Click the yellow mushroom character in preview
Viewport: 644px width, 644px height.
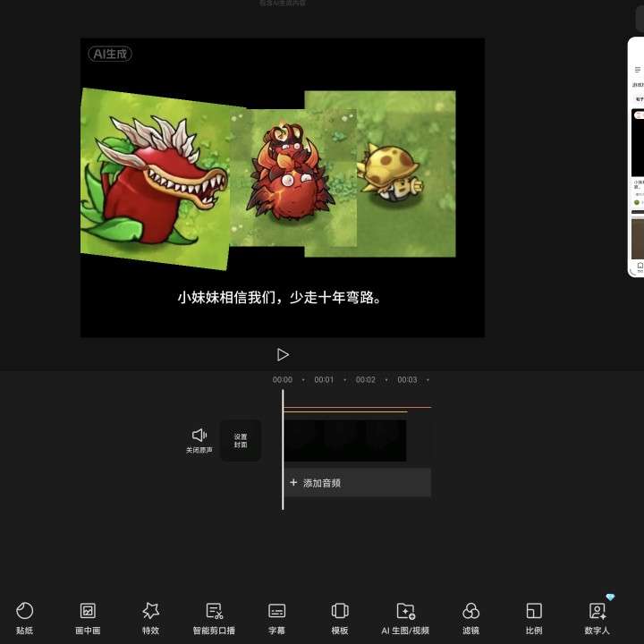tap(389, 174)
